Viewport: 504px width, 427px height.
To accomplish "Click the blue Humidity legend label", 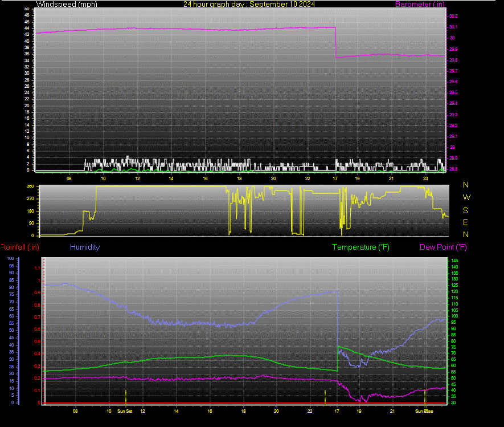I will coord(85,247).
